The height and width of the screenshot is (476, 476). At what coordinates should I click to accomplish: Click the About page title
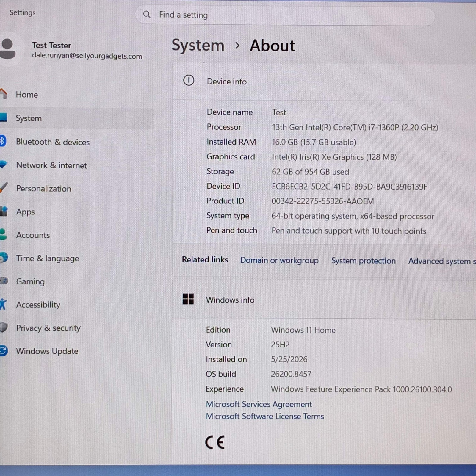pyautogui.click(x=272, y=46)
